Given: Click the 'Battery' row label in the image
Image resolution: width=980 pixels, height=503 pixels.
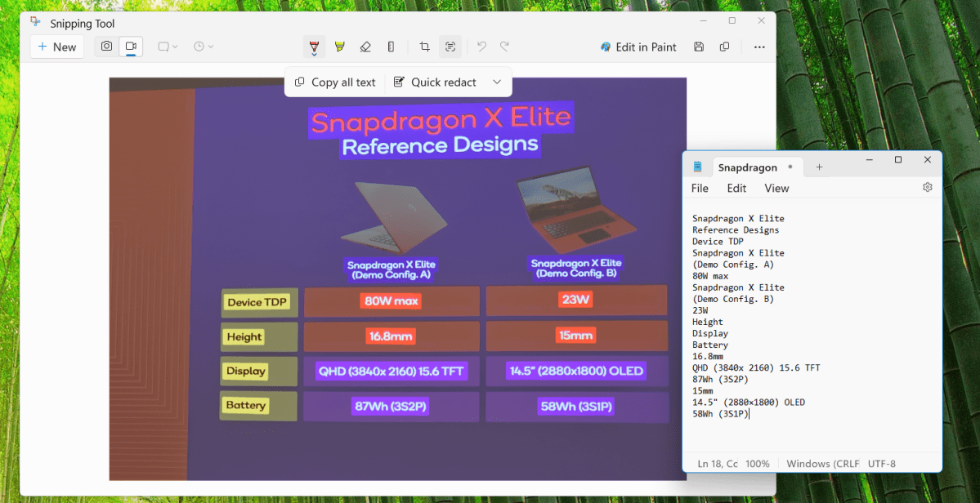Looking at the screenshot, I should (246, 406).
